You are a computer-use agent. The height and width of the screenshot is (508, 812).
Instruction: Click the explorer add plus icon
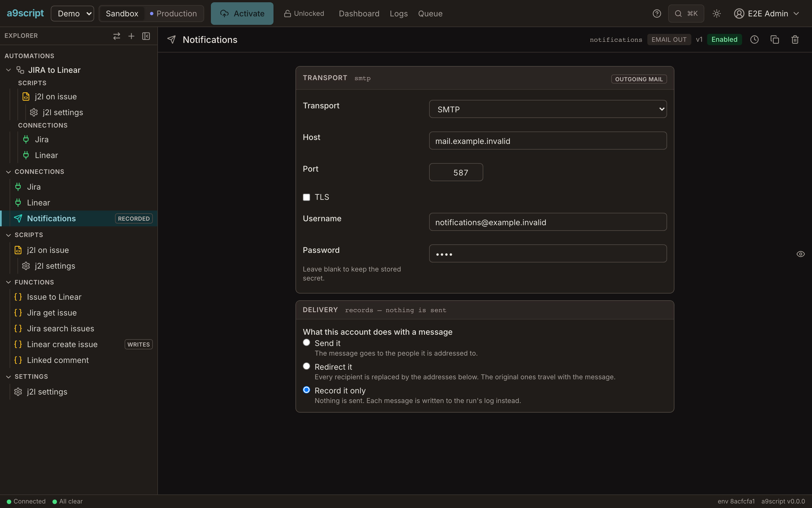tap(131, 36)
